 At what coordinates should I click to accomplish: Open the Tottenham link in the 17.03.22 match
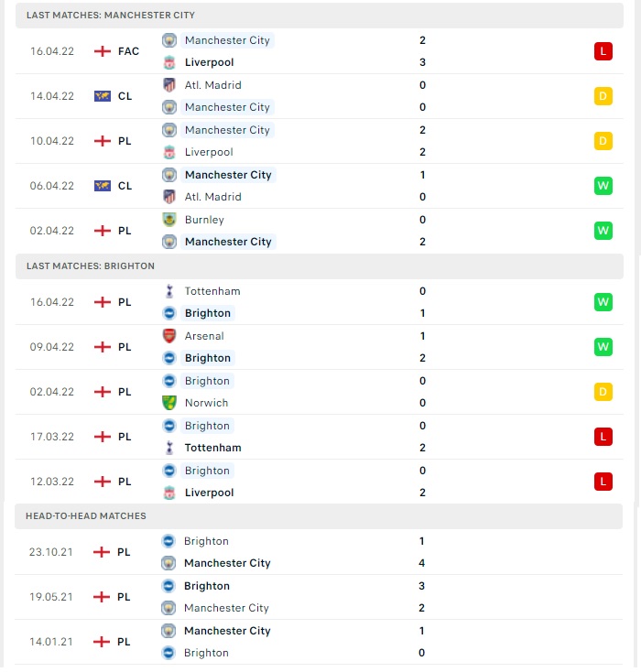pos(212,448)
